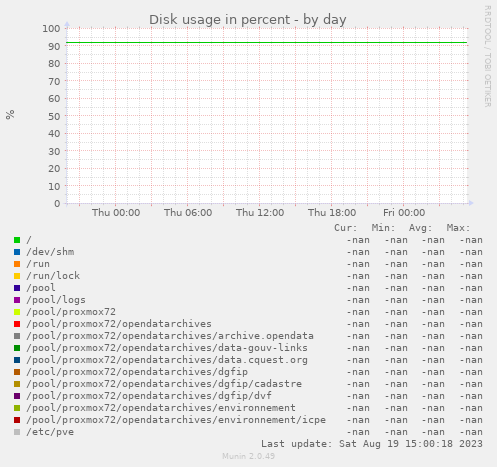
Task: Click the '/pool/proxmox72/opendatarchives/environnement' legend label
Action: coord(161,408)
